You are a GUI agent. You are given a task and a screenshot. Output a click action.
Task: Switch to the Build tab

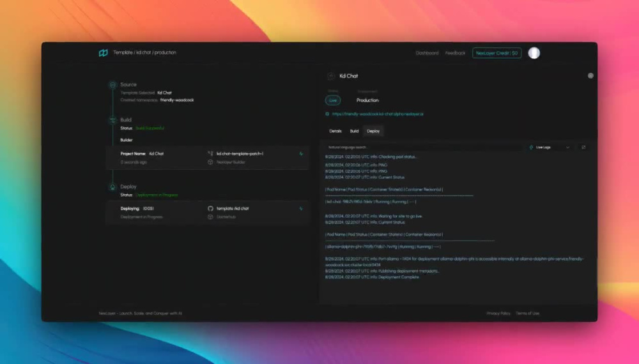coord(354,131)
